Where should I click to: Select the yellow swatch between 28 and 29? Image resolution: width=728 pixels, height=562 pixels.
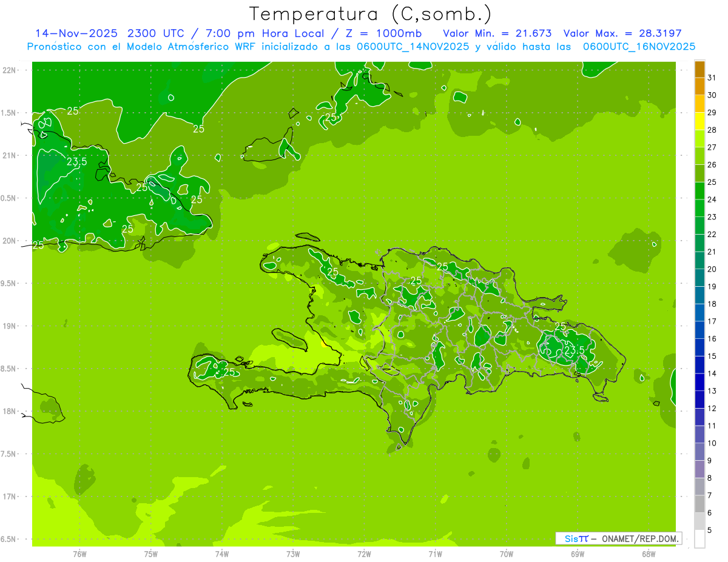699,121
